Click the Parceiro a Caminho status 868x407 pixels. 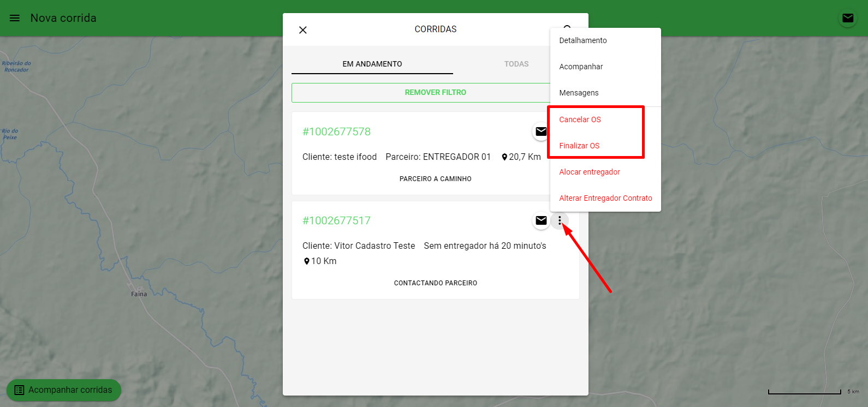[x=436, y=179]
